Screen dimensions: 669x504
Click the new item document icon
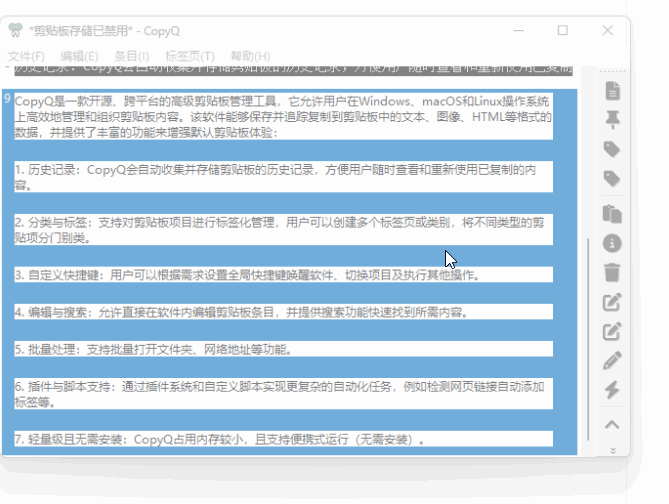pos(612,90)
